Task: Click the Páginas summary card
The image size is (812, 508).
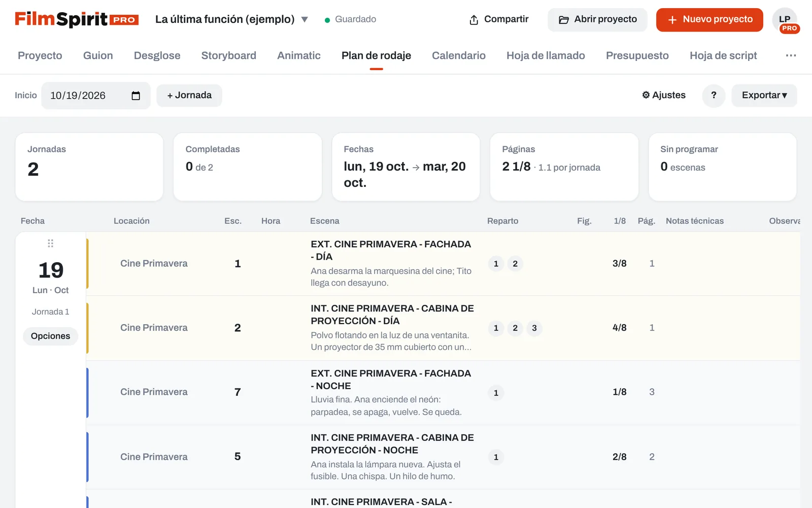Action: click(564, 167)
